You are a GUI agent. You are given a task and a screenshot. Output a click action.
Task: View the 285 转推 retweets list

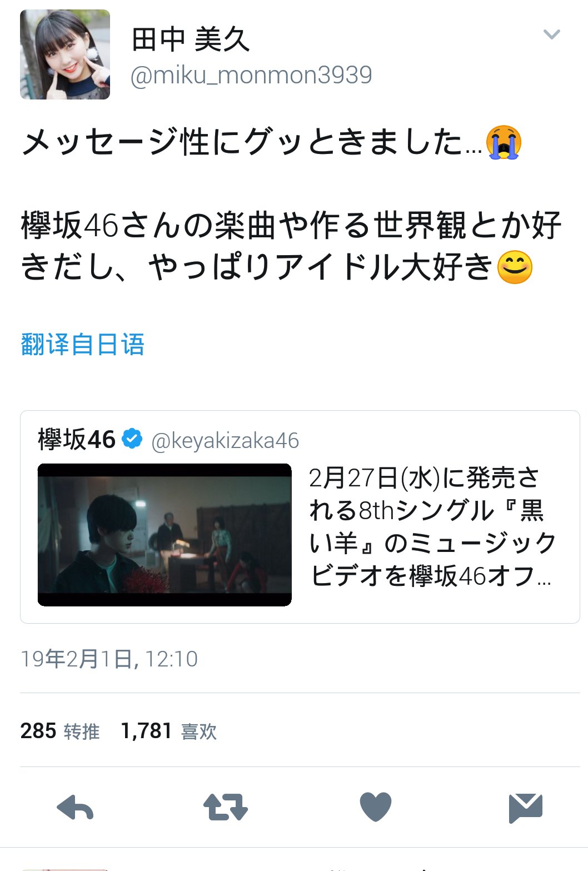click(x=60, y=731)
